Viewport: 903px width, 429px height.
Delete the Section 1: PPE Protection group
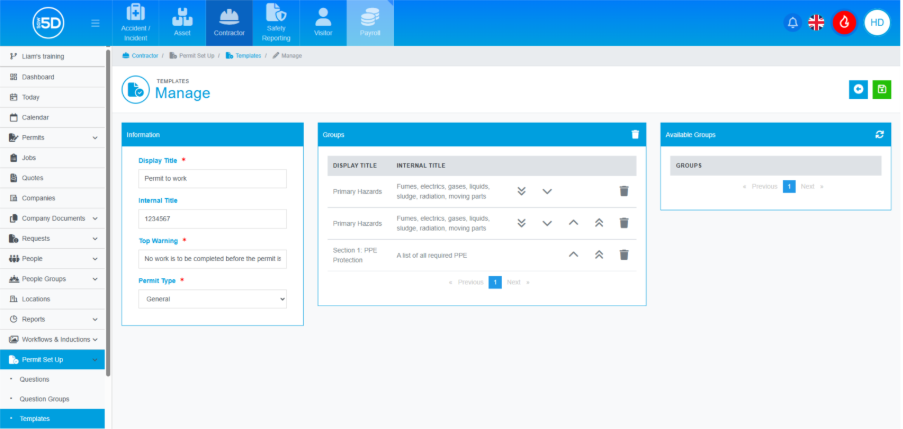point(624,255)
